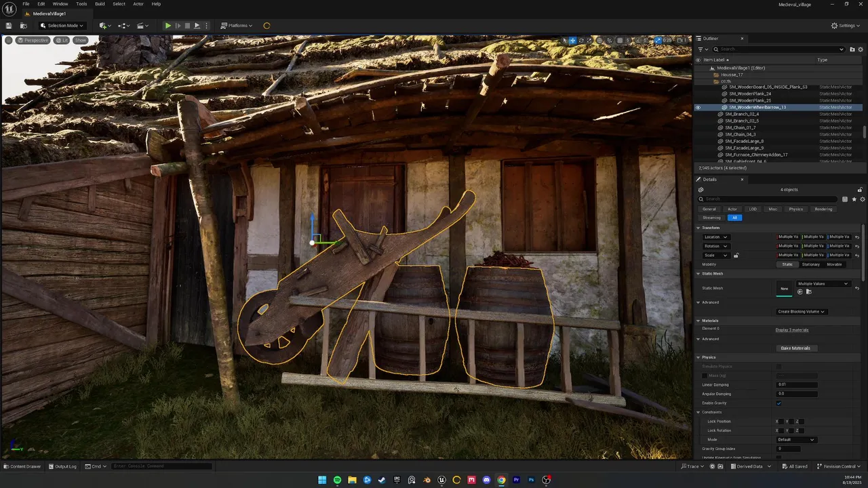This screenshot has height=488, width=868.
Task: Select Static mobility option
Action: 787,264
